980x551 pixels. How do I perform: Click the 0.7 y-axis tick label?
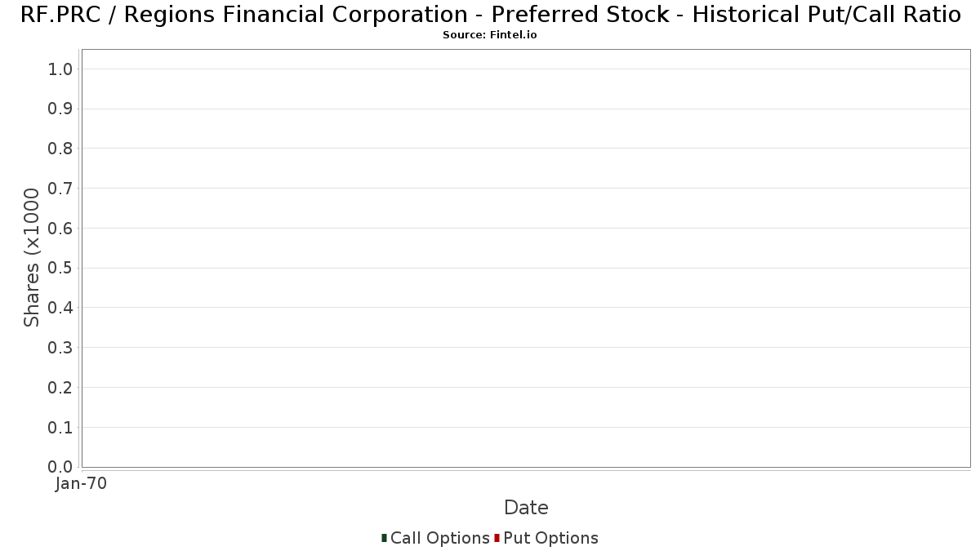(x=61, y=189)
